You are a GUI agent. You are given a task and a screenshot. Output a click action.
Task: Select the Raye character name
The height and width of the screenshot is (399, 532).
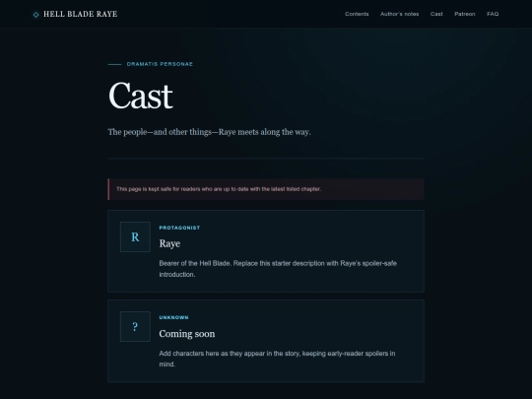pos(169,243)
